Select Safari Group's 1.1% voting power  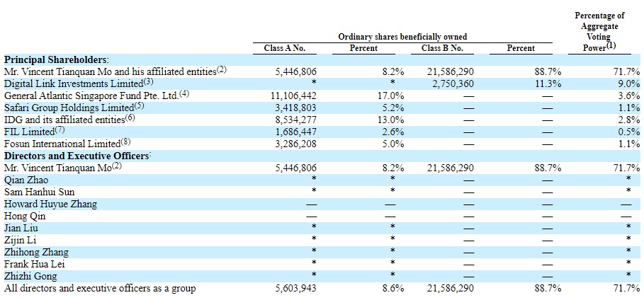pos(631,108)
